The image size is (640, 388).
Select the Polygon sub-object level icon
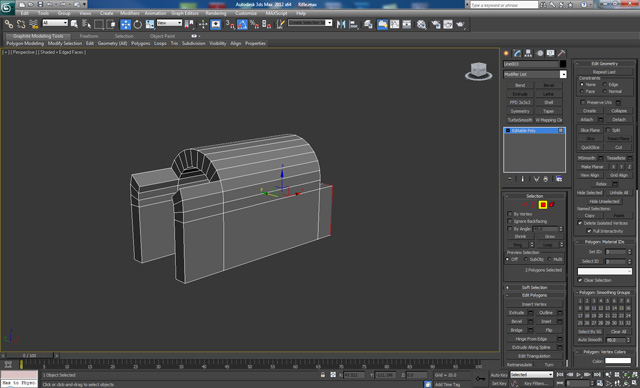[543, 205]
